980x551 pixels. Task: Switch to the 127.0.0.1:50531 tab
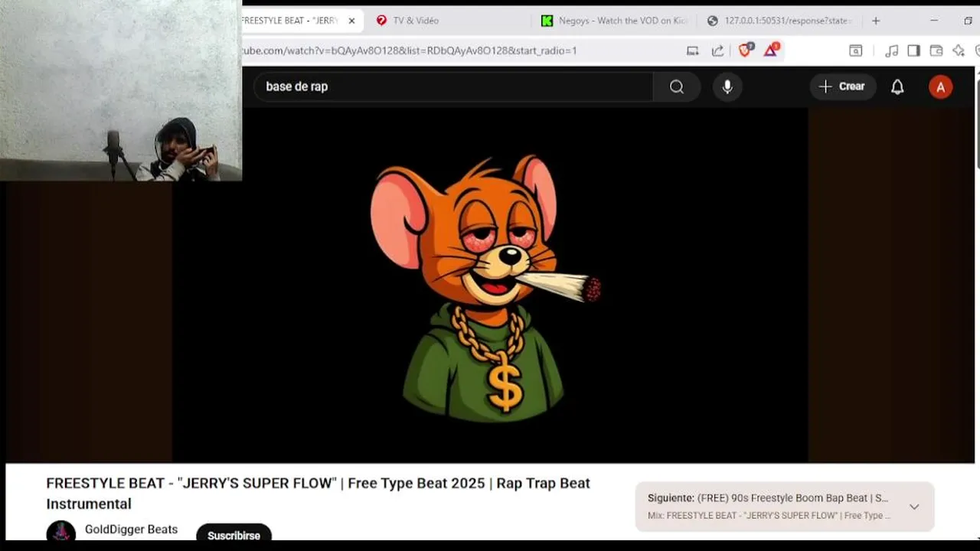[x=780, y=21]
